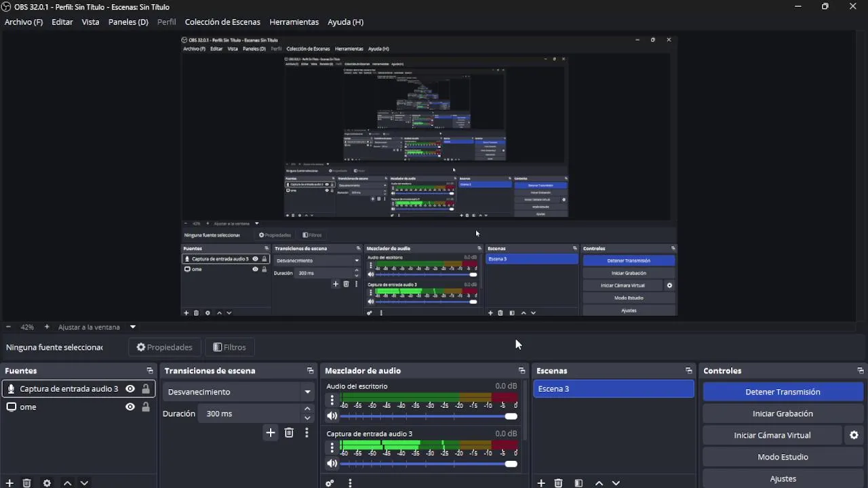Undock the Controles panel via its pop-out icon
Image resolution: width=868 pixels, height=488 pixels.
861,371
